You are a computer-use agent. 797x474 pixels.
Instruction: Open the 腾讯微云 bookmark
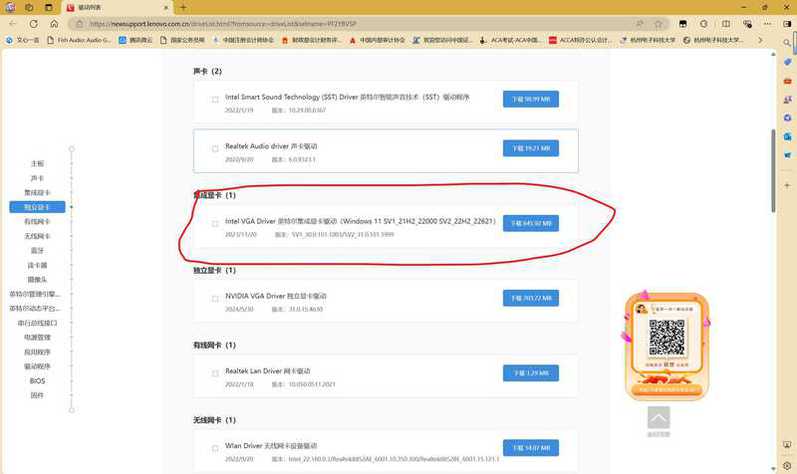(x=135, y=40)
